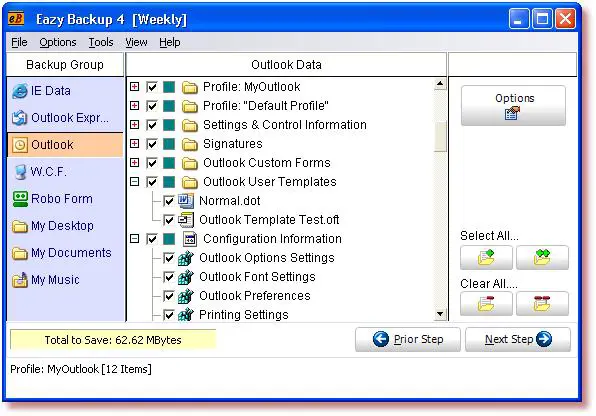Image resolution: width=596 pixels, height=416 pixels.
Task: Uncheck the Outlook Custom Forms checkbox
Action: click(152, 163)
